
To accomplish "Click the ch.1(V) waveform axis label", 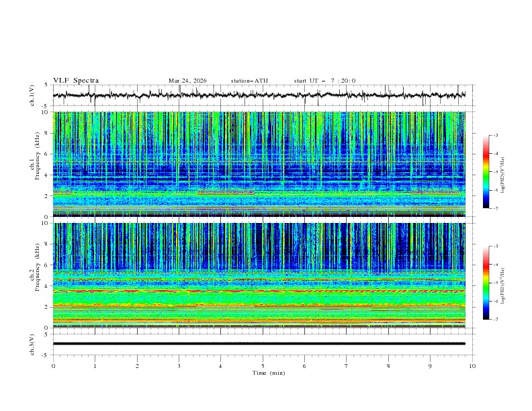I will click(x=32, y=95).
